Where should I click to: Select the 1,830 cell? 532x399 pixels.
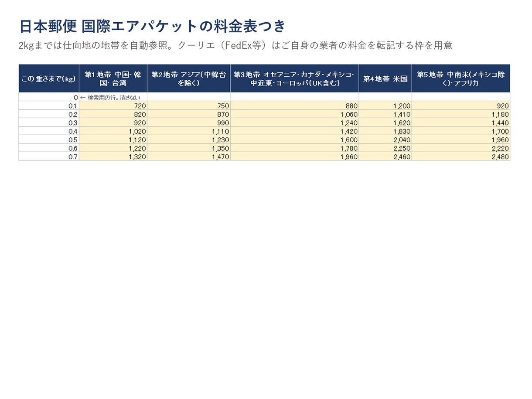[385, 131]
